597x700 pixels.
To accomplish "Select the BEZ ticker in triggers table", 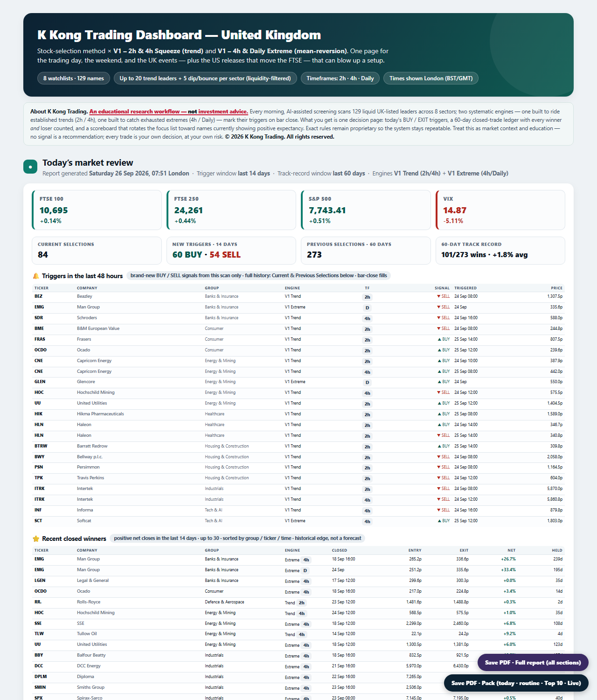I will click(38, 296).
